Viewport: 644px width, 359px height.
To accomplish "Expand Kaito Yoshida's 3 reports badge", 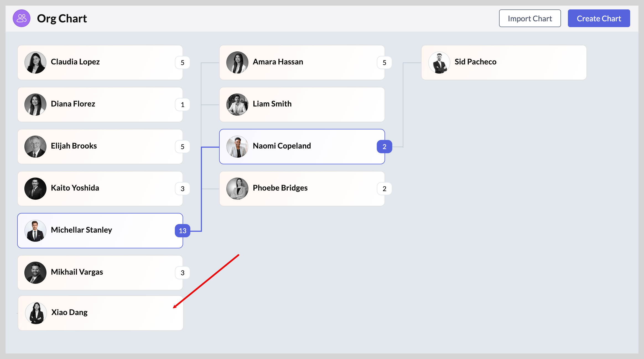I will coord(183,189).
